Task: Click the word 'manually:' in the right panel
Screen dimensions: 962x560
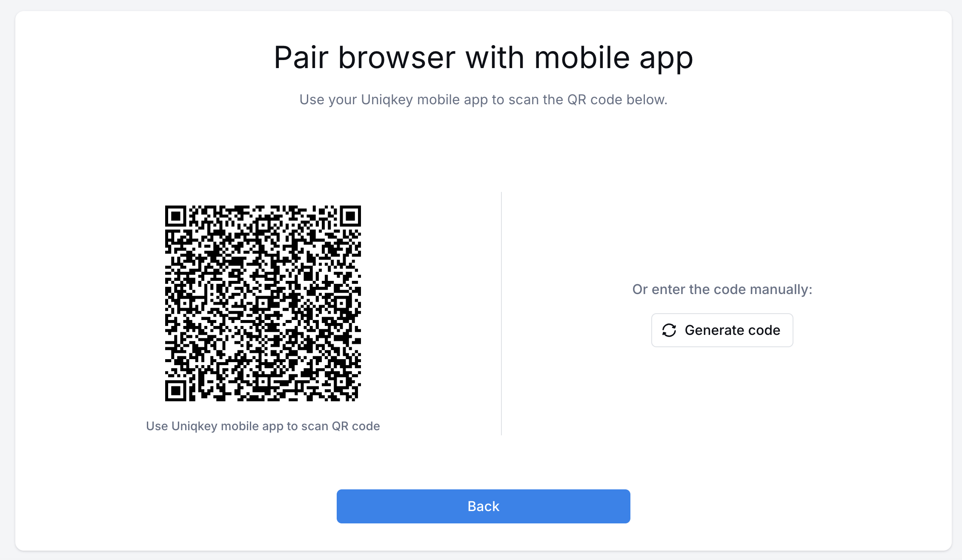Action: [781, 289]
